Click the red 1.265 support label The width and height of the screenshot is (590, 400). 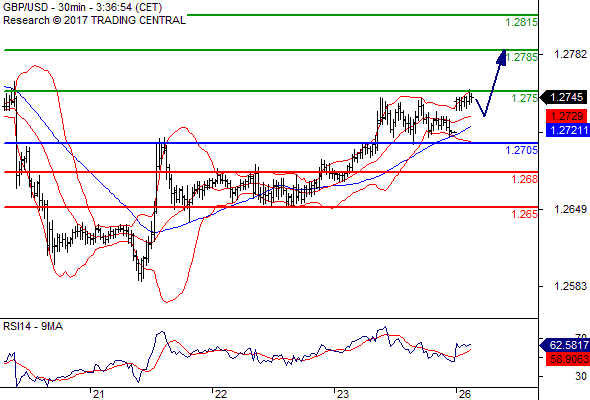525,214
